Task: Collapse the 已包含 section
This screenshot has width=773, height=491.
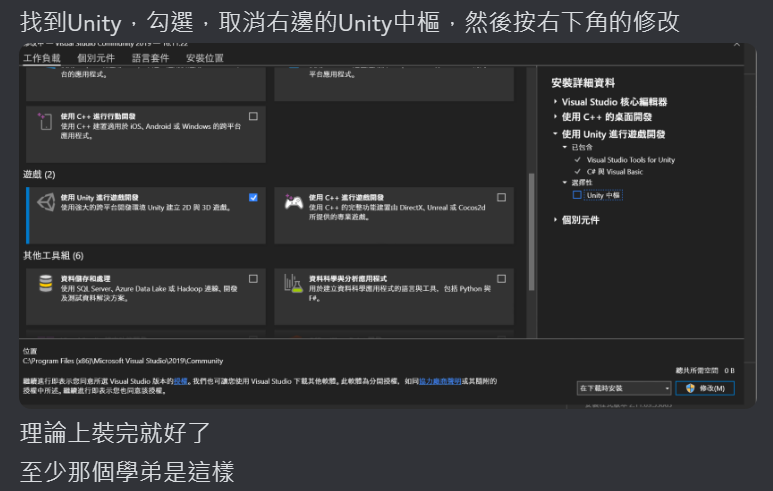Action: coord(565,147)
